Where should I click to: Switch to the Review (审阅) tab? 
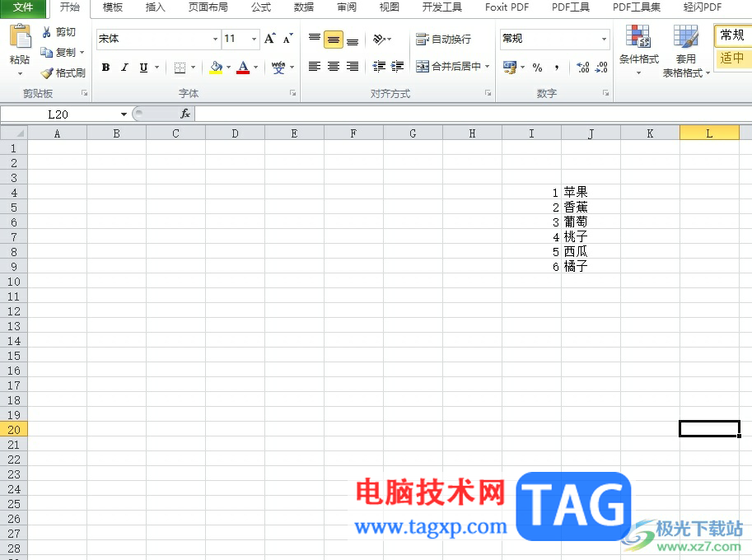coord(347,7)
